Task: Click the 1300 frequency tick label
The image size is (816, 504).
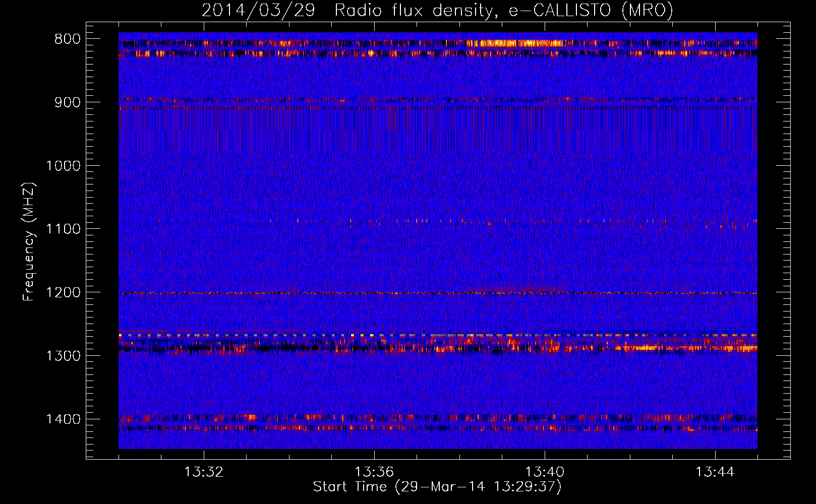Action: (x=64, y=356)
